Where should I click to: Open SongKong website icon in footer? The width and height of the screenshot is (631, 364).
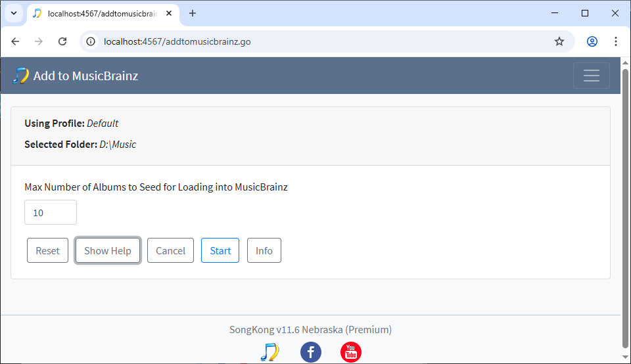click(x=269, y=352)
